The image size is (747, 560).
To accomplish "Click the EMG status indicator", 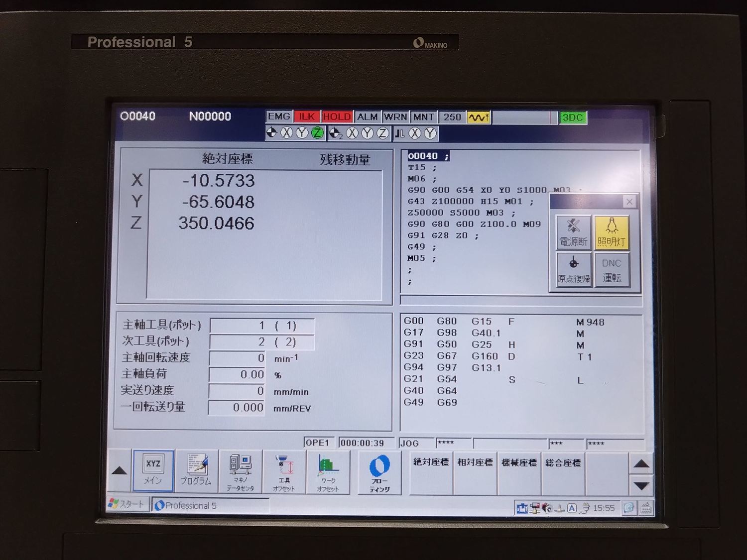I will point(279,116).
